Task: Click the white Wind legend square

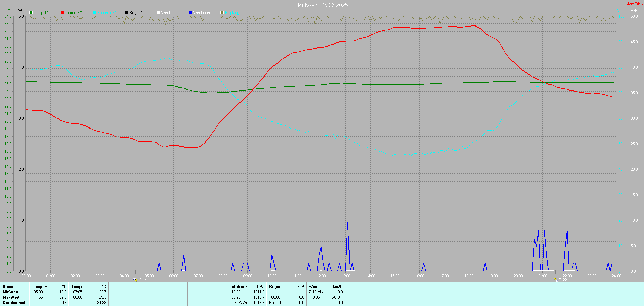Action: pos(158,13)
